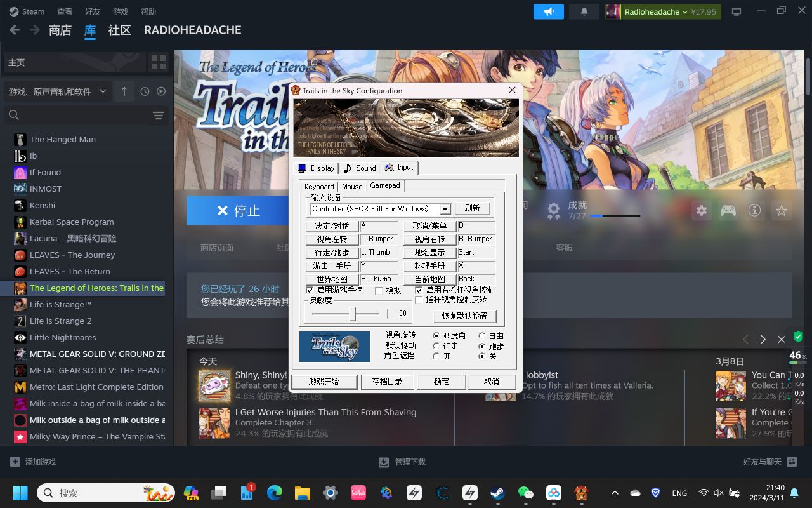Image resolution: width=812 pixels, height=508 pixels.
Task: Add game to favorites star icon
Action: click(x=782, y=211)
